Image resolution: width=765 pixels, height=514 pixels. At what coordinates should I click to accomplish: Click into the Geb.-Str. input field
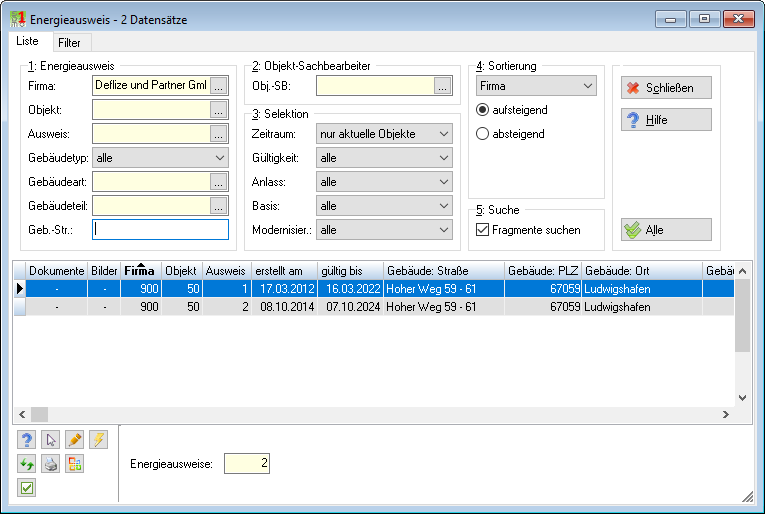point(160,230)
